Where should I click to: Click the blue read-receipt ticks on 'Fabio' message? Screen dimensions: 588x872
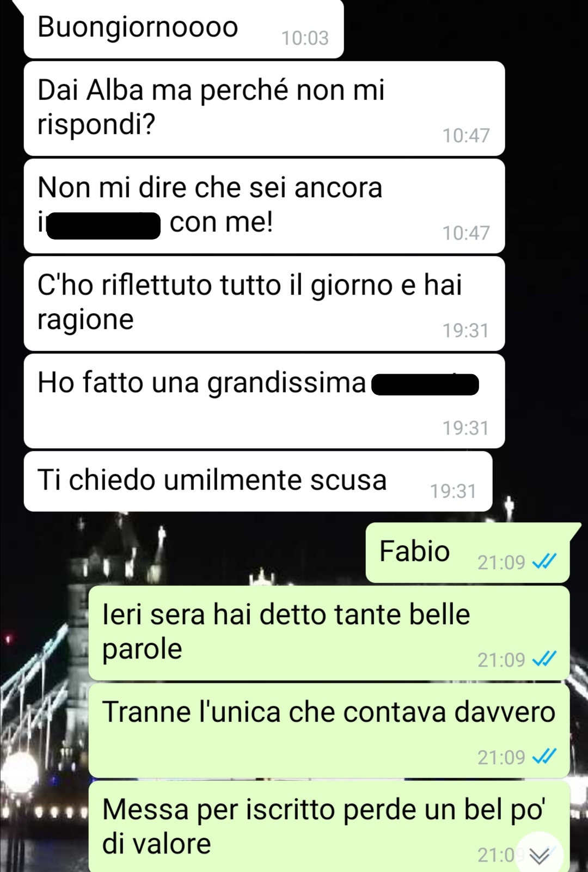pyautogui.click(x=544, y=562)
